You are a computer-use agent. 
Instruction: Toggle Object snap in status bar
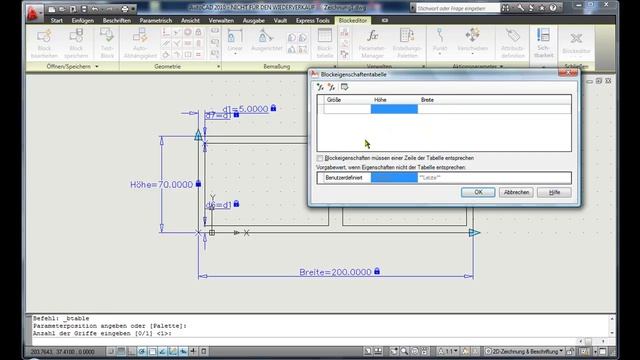tap(152, 351)
